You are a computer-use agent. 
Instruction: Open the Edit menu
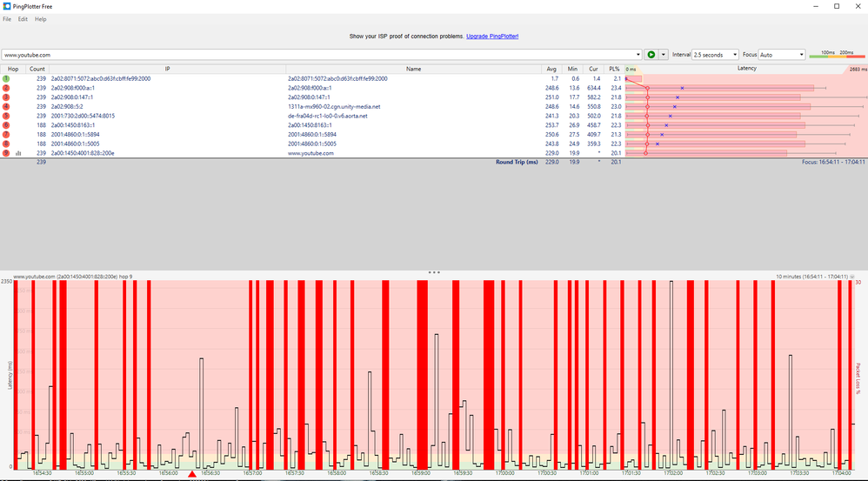[23, 19]
